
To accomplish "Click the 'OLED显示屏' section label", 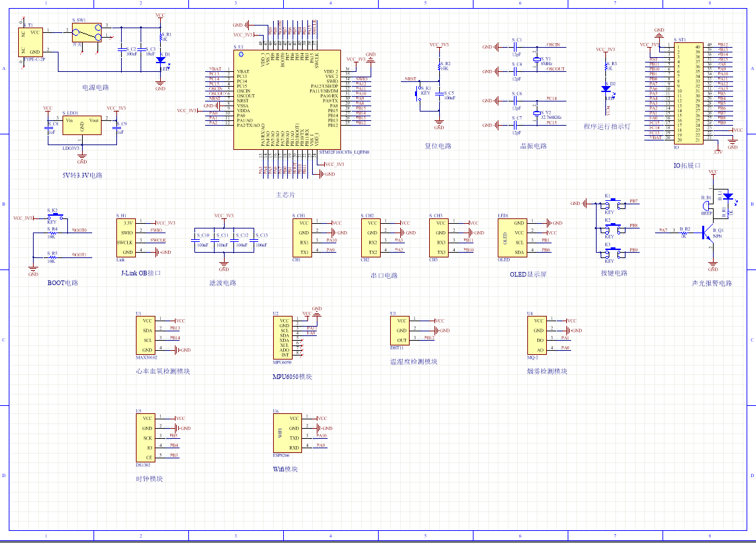I will point(528,275).
